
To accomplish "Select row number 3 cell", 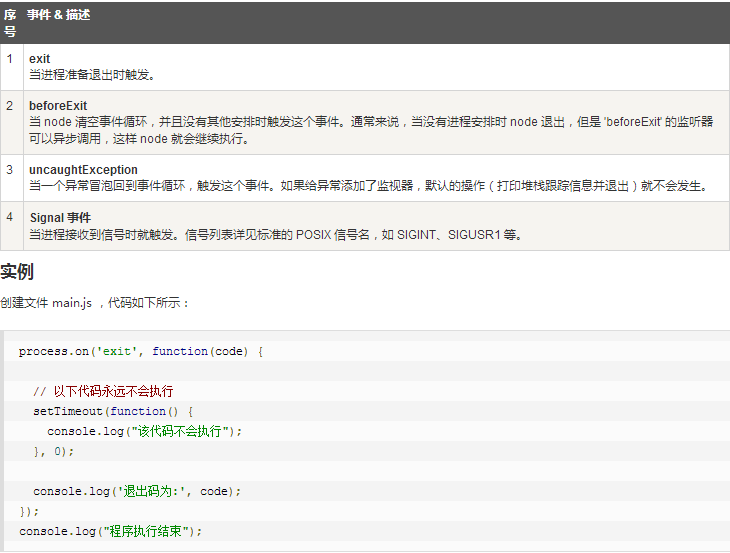I will [11, 178].
